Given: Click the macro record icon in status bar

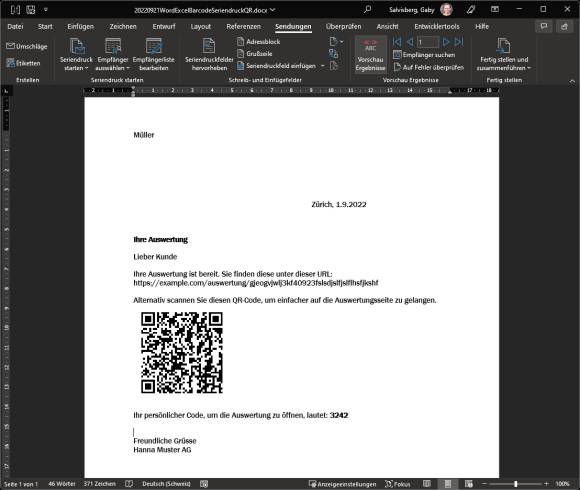Looking at the screenshot, I should (x=204, y=484).
